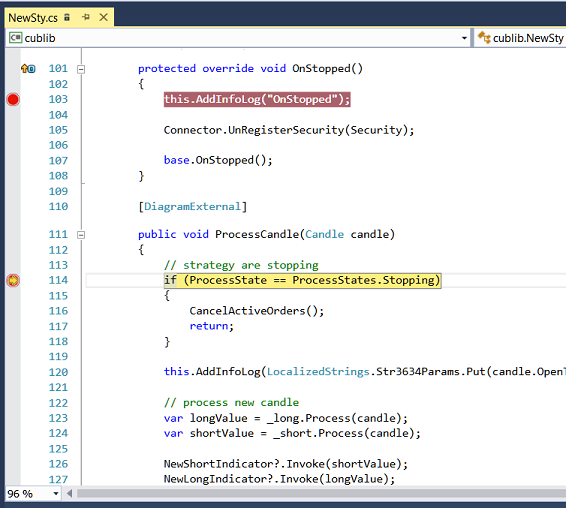Click line number 120
This screenshot has width=566, height=508.
click(x=58, y=372)
